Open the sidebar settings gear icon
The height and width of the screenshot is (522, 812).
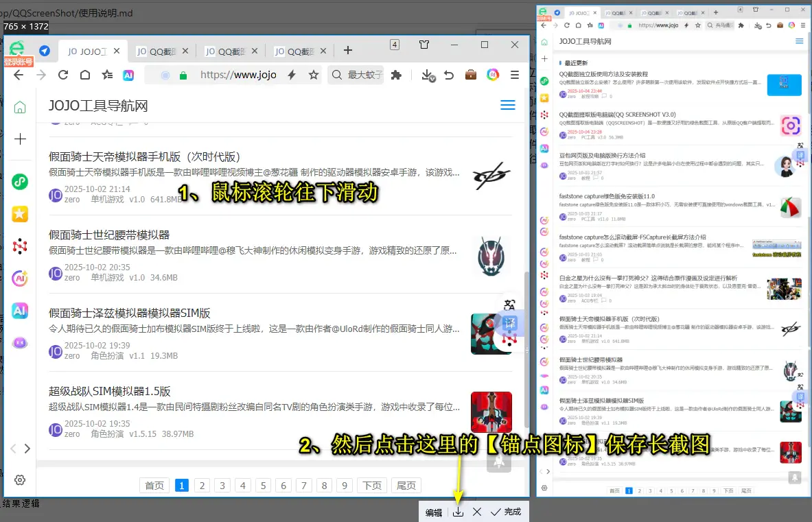click(20, 479)
